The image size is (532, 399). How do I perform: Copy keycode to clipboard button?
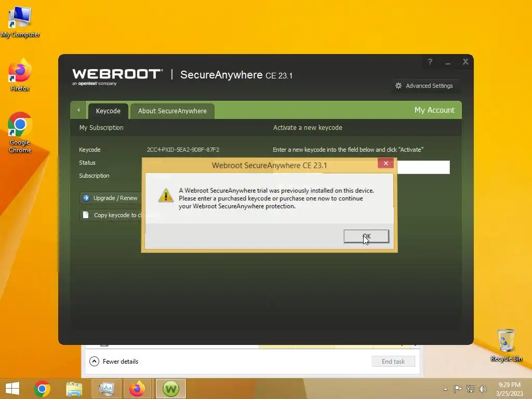click(x=111, y=215)
